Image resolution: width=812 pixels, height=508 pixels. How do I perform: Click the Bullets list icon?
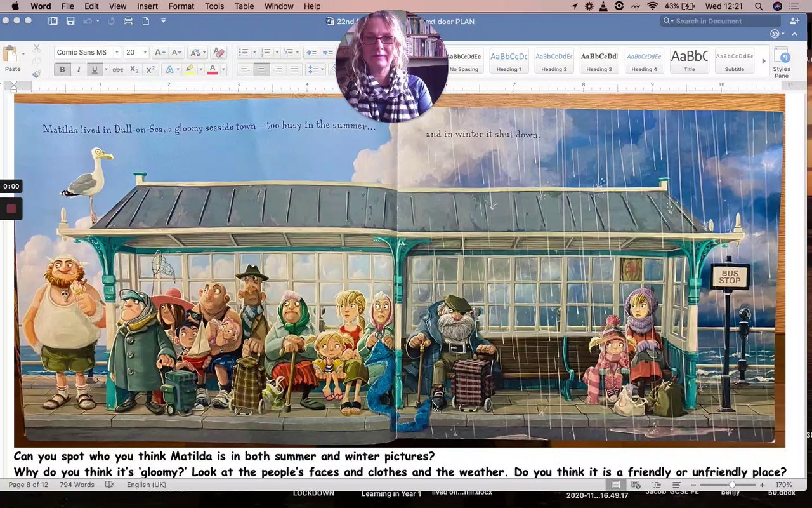[243, 53]
